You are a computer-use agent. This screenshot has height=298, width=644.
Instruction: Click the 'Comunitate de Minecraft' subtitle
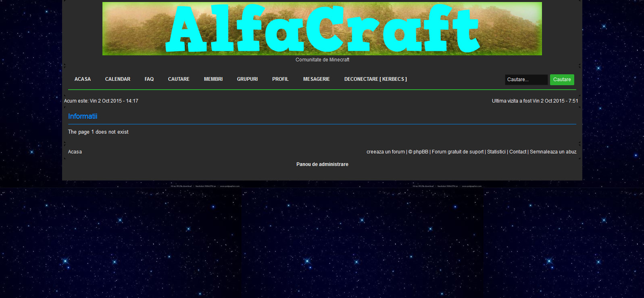pos(322,60)
